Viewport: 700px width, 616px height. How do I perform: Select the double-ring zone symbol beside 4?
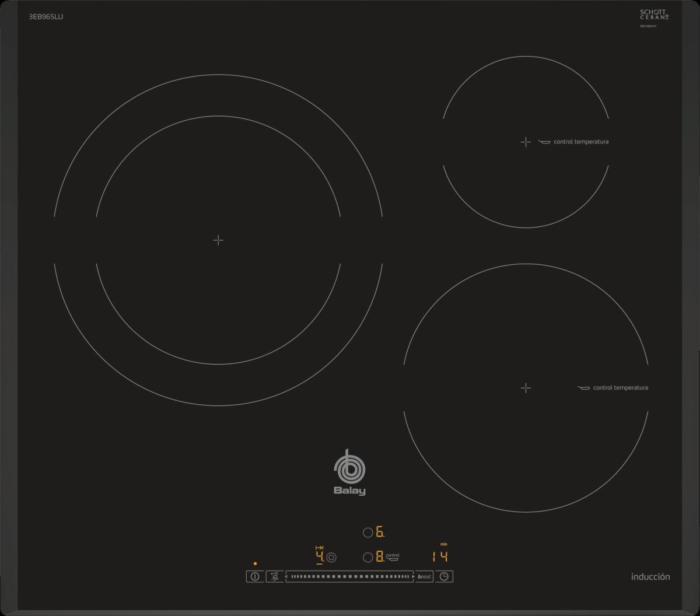(x=331, y=557)
